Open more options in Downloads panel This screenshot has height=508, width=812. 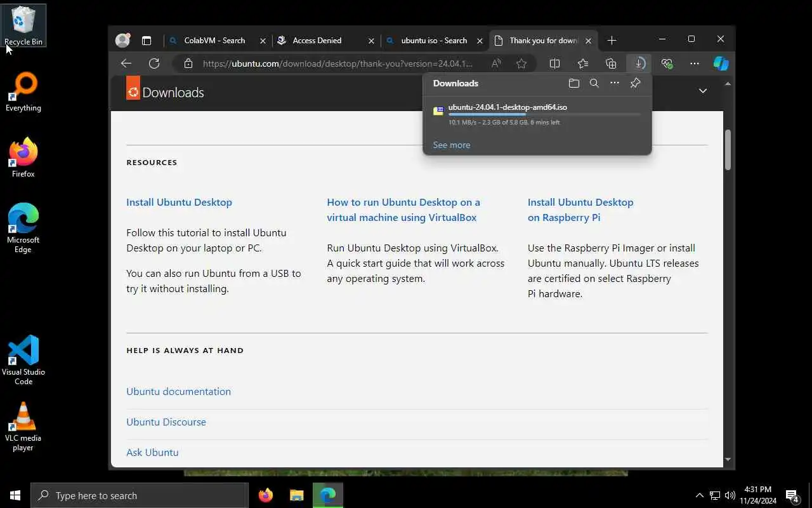615,83
